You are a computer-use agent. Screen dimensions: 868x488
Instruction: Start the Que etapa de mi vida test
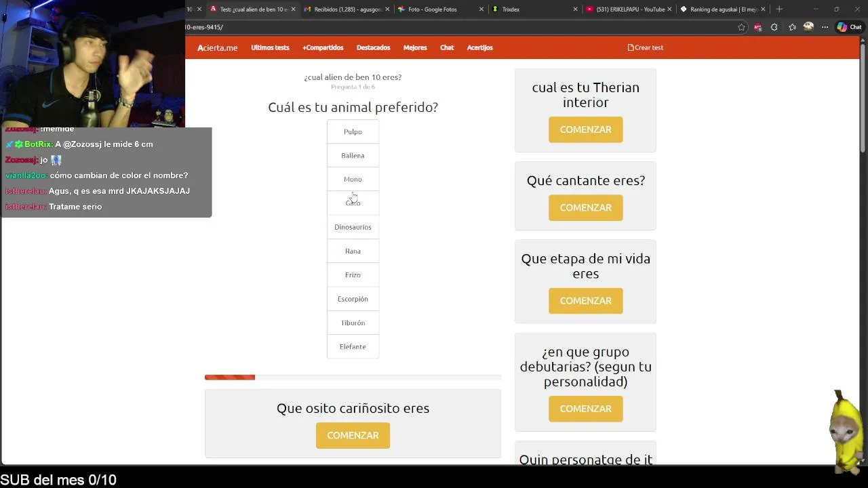(x=585, y=300)
